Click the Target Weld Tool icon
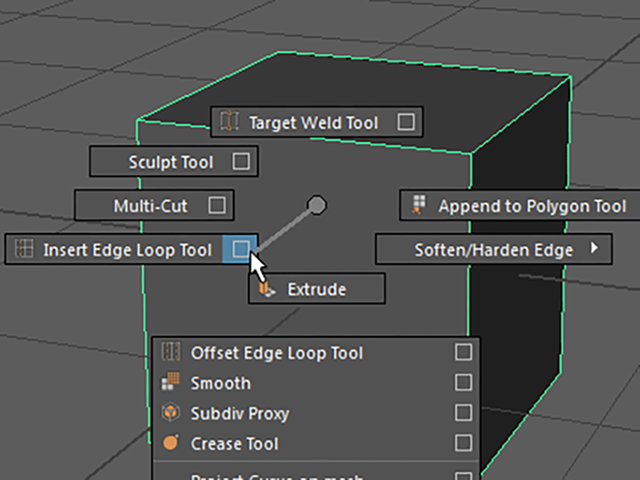Image resolution: width=640 pixels, height=480 pixels. click(229, 121)
